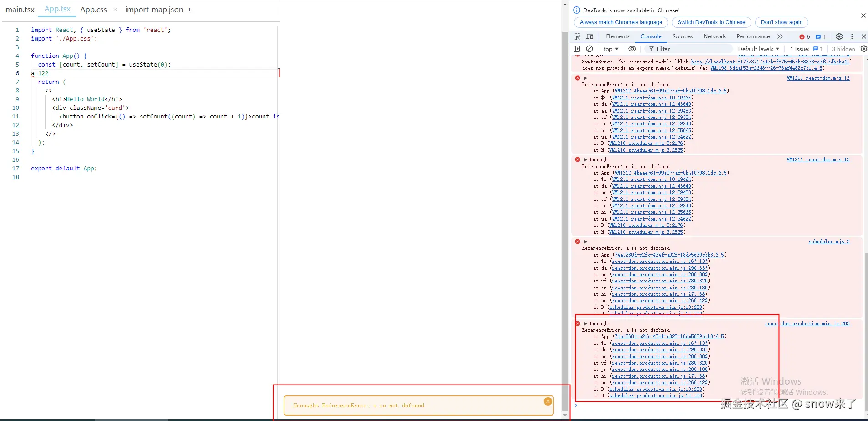This screenshot has height=421, width=868.
Task: Click the filter funnel icon in the console toolbar
Action: click(x=651, y=49)
